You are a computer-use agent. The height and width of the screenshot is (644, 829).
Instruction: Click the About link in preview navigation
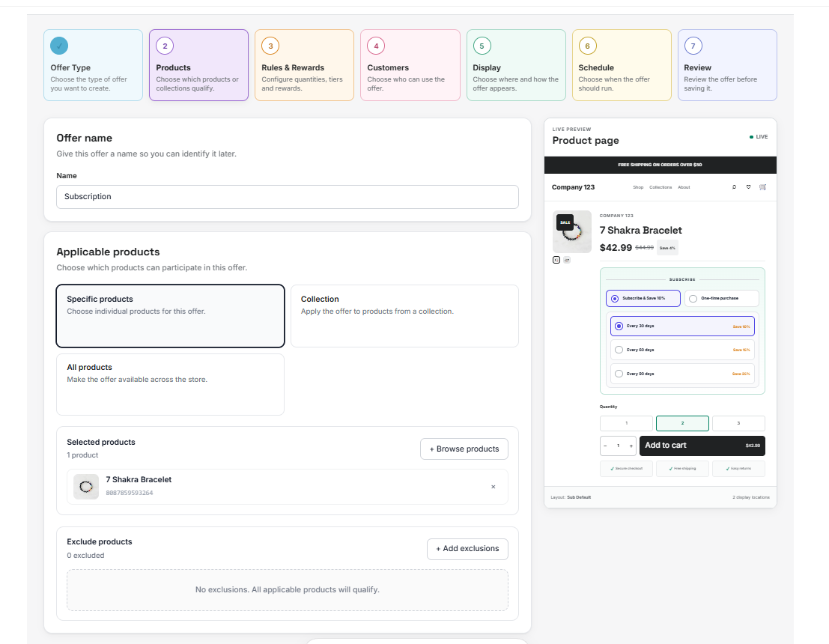(684, 187)
